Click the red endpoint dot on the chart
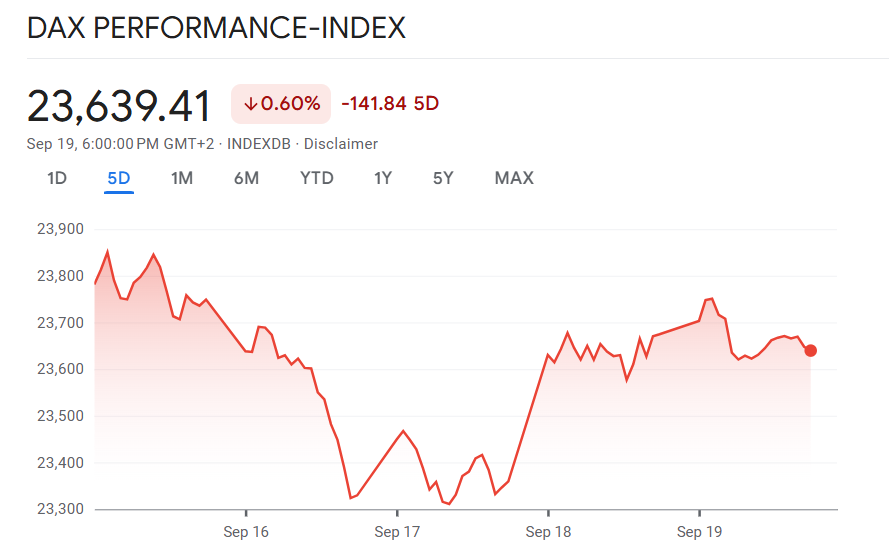This screenshot has width=889, height=559. 811,350
